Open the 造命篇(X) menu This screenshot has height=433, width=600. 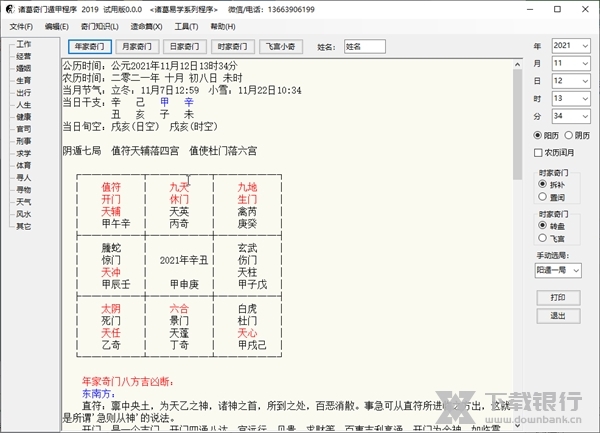pos(146,27)
